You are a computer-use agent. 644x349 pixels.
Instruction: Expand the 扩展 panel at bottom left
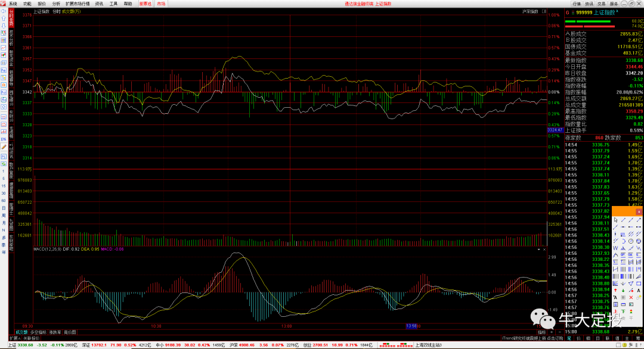(14, 338)
